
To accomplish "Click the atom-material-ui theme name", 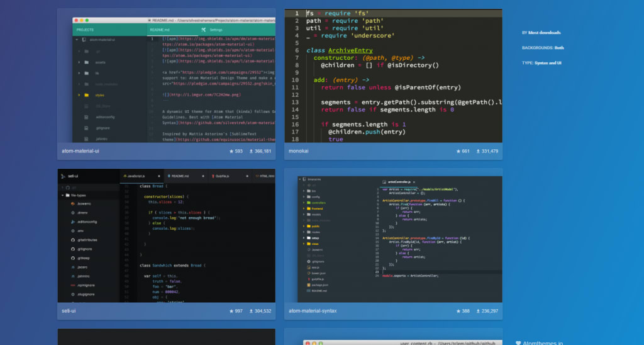I will click(x=80, y=151).
